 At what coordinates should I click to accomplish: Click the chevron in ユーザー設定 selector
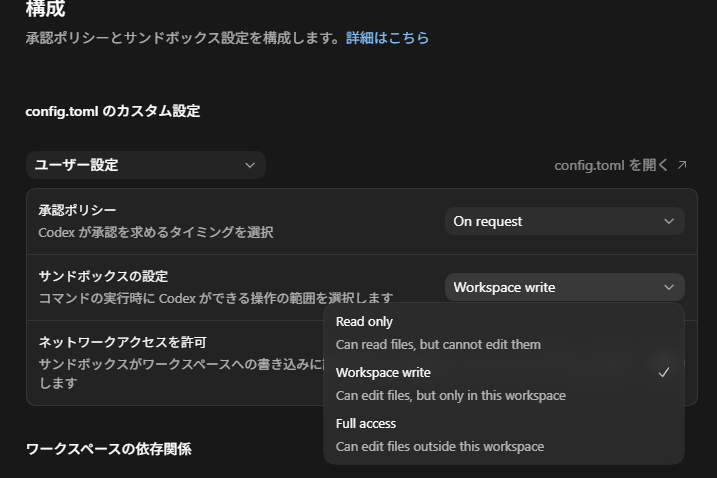point(250,165)
